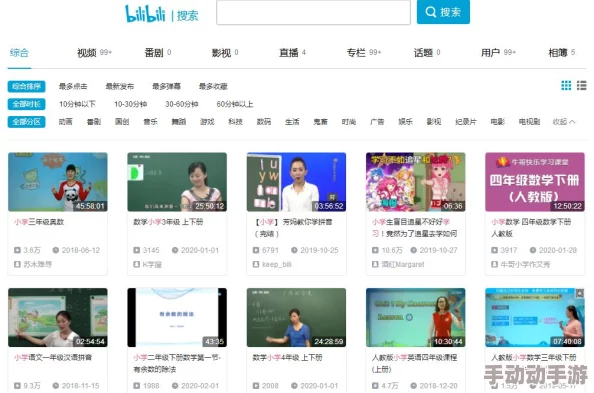594x393 pixels.
Task: Open uploader K学屋 profile
Action: pos(152,264)
